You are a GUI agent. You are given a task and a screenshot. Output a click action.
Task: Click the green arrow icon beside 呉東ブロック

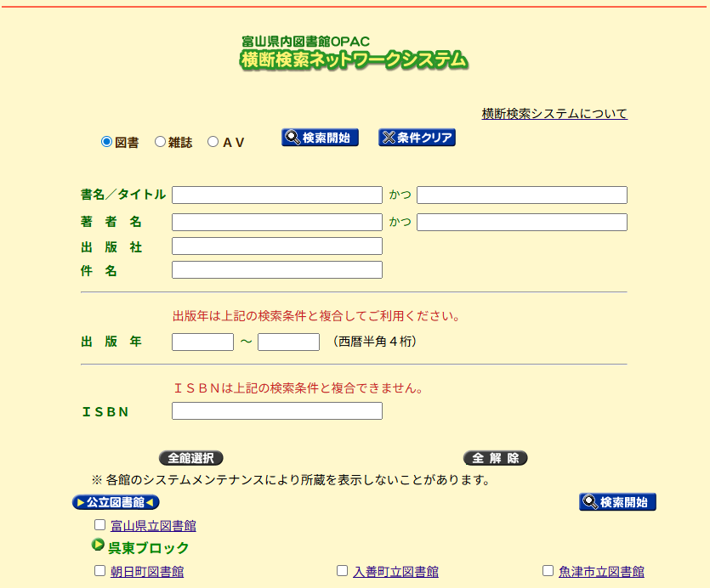point(98,546)
